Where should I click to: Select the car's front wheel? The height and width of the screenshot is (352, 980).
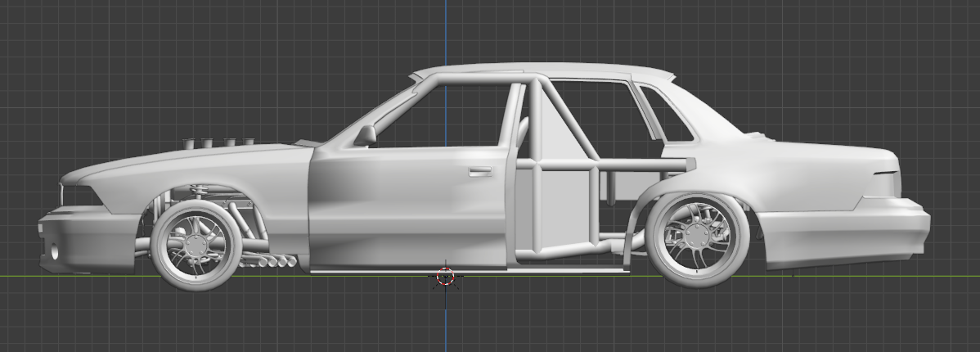tap(196, 246)
